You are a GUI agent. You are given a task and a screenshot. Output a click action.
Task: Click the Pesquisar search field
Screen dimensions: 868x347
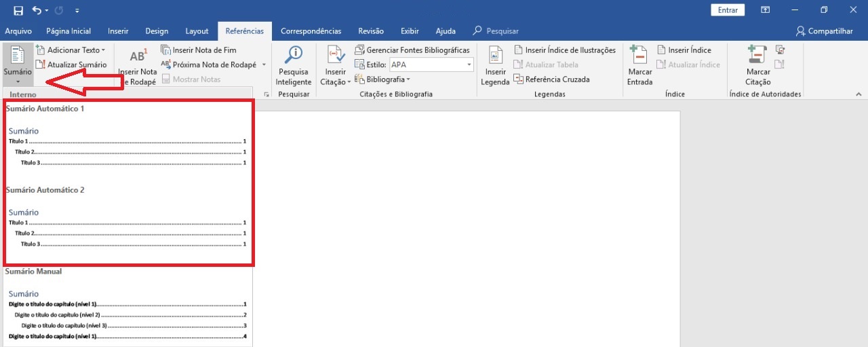(502, 31)
